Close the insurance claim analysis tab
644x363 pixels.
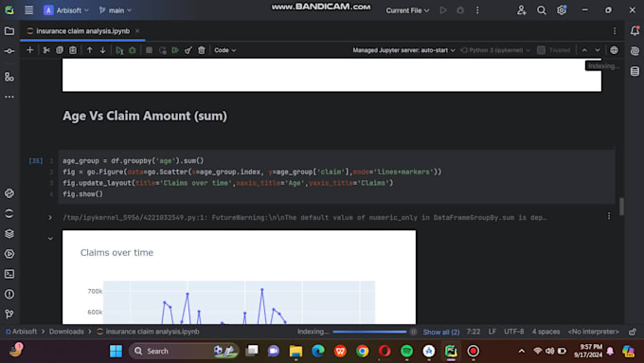137,31
